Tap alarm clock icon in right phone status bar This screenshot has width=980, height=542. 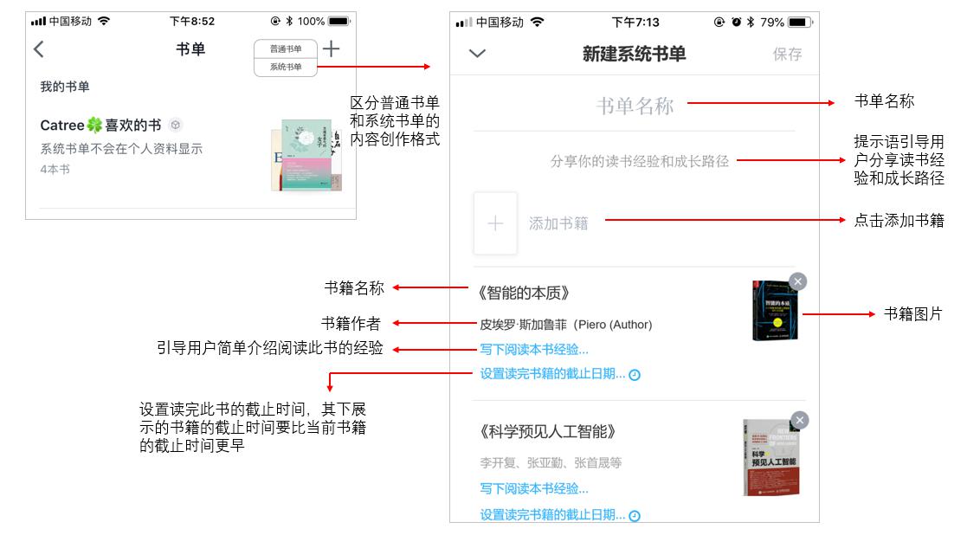click(736, 23)
